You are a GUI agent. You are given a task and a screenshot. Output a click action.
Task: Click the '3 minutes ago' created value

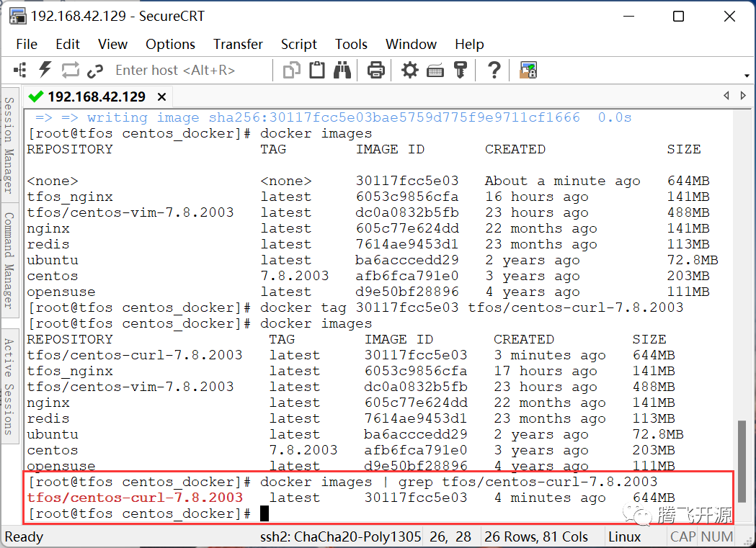tap(550, 355)
